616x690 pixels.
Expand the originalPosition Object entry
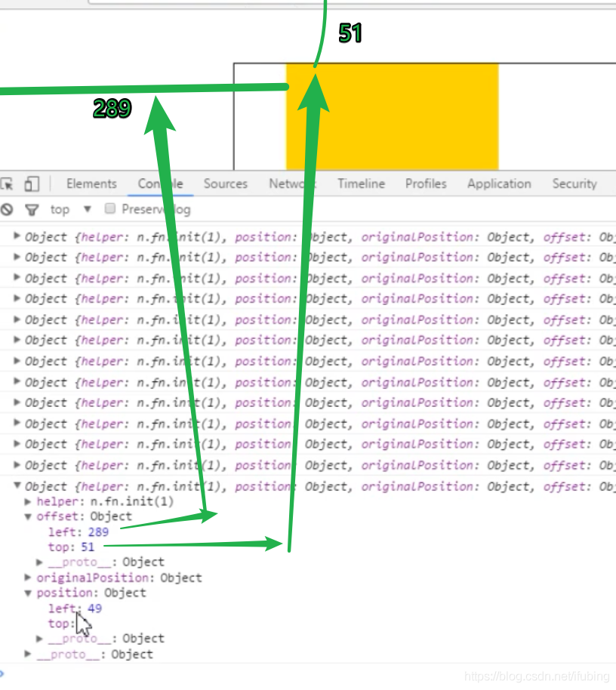26,578
